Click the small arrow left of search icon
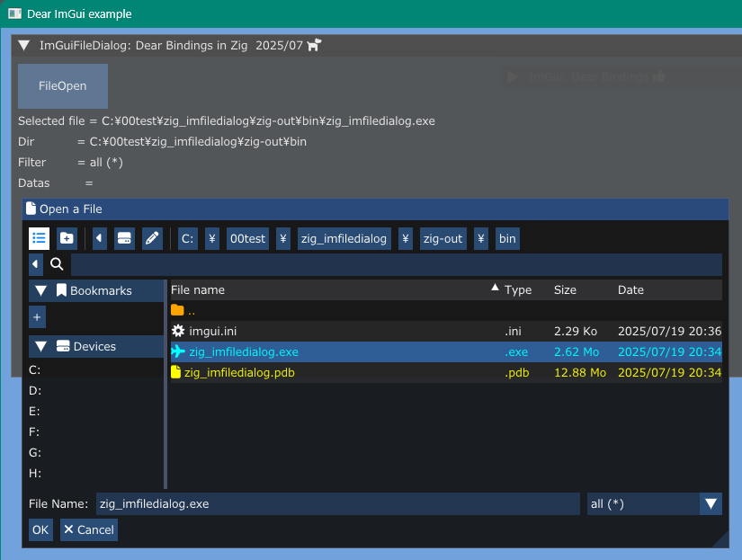This screenshot has height=560, width=742. point(35,264)
